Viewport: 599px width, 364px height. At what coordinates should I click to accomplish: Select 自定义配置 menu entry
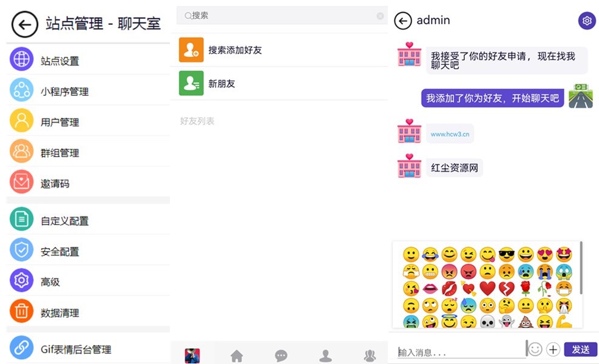click(88, 219)
